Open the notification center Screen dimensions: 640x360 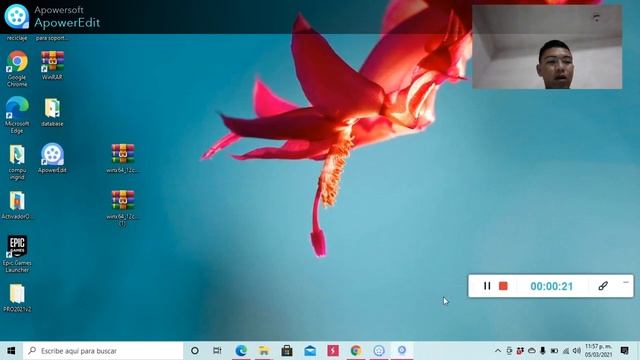click(x=624, y=351)
